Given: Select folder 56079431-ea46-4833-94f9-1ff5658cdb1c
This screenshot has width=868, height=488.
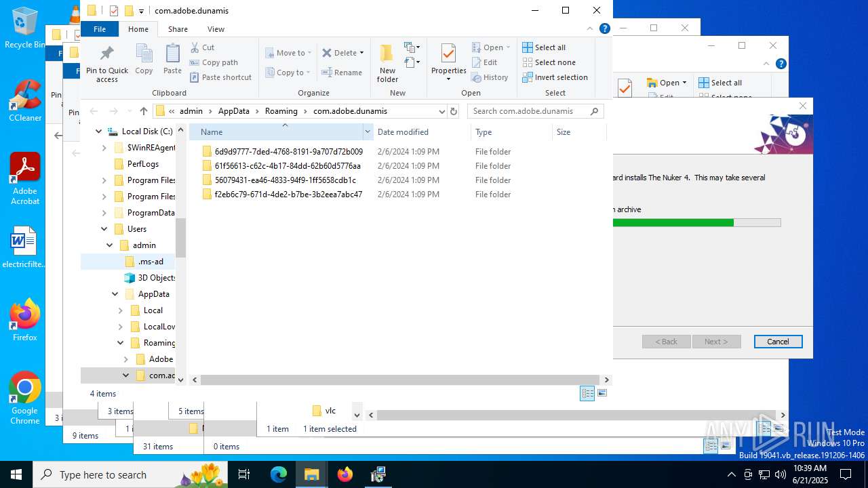Looking at the screenshot, I should click(285, 180).
